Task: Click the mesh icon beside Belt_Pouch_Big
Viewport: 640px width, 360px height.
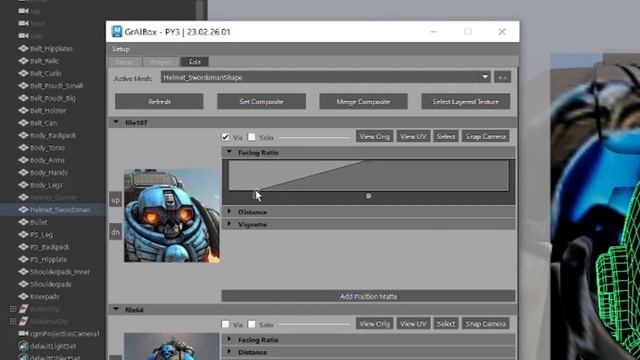Action: pyautogui.click(x=23, y=98)
